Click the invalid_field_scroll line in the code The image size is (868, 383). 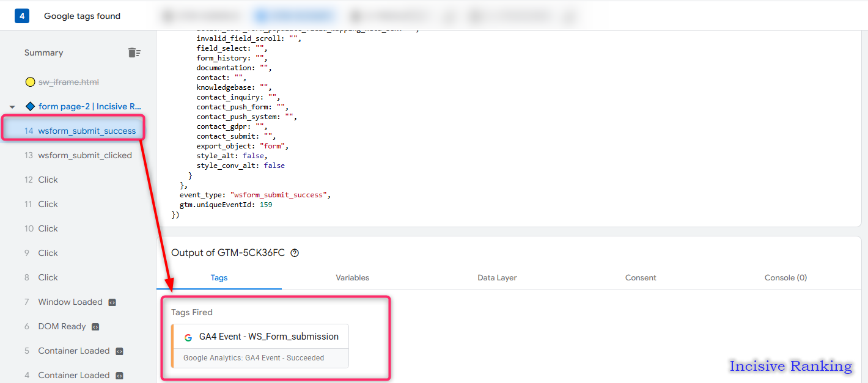(249, 38)
